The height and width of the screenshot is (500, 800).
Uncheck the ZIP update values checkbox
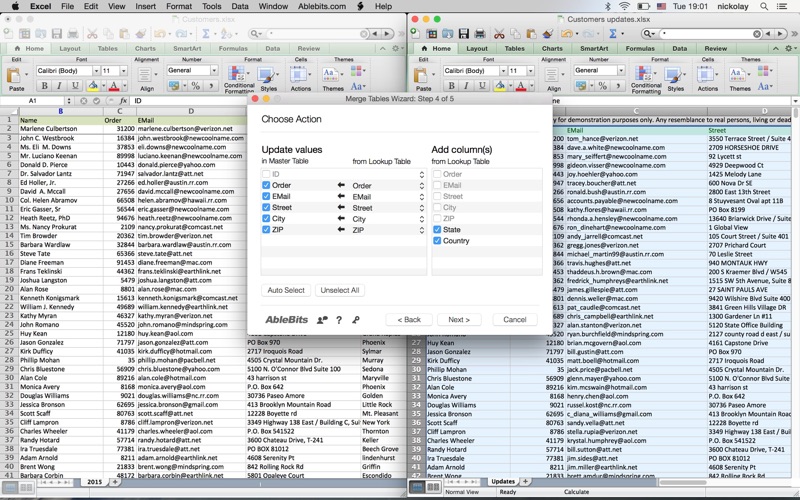(266, 230)
